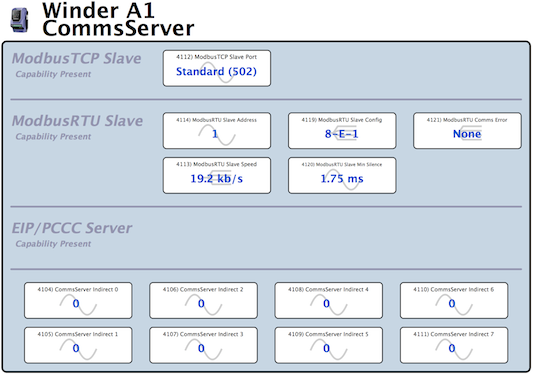The width and height of the screenshot is (533, 374).
Task: Open the ModbusTCP Slave Port parameter tile
Action: coord(217,68)
